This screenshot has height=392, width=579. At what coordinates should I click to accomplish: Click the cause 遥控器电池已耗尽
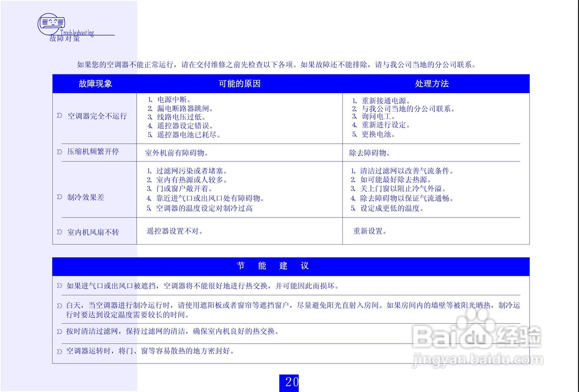click(184, 135)
